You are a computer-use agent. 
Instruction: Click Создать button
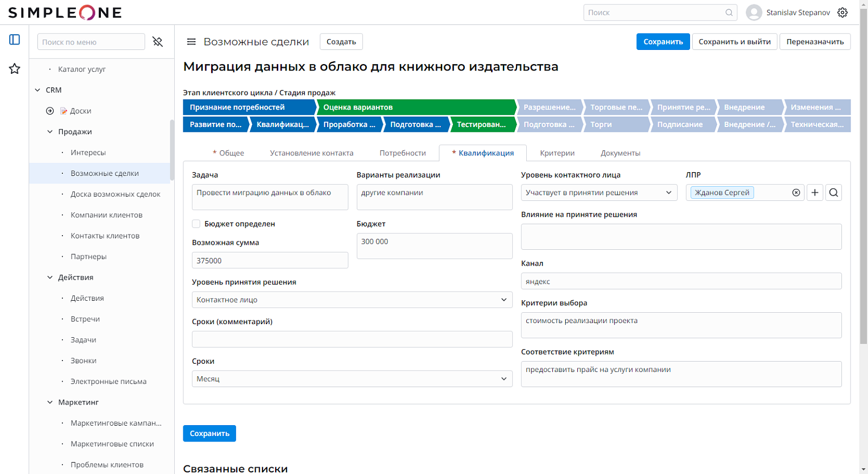click(341, 42)
